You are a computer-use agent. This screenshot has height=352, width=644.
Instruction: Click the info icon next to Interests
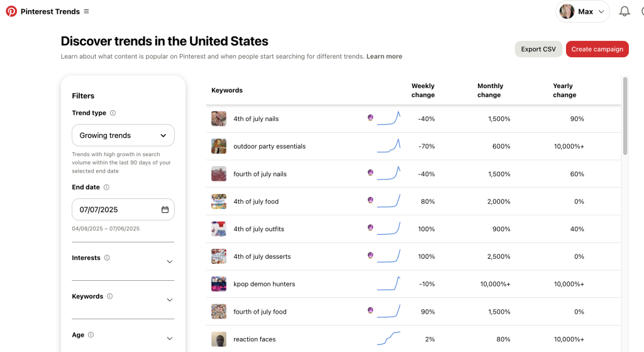pos(107,258)
